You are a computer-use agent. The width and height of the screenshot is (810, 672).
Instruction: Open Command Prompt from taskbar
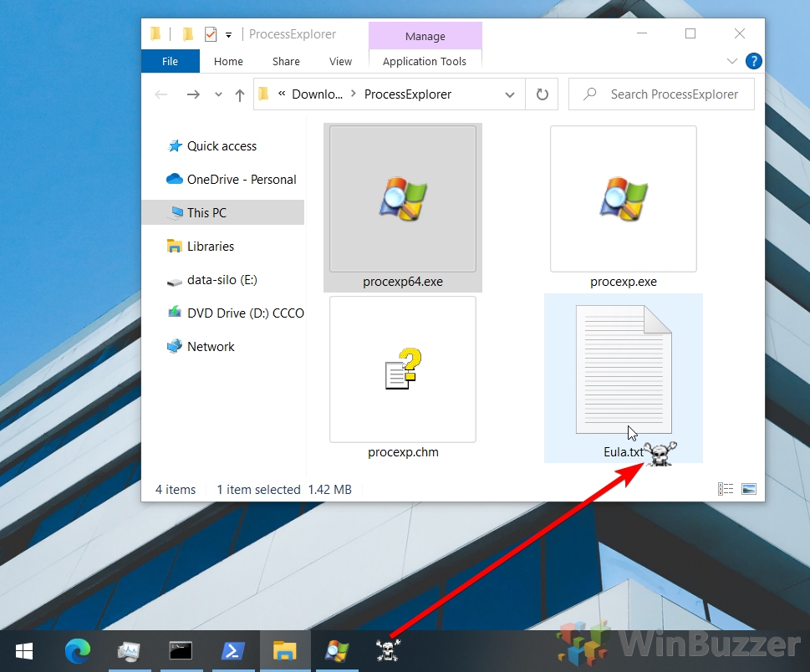(181, 651)
